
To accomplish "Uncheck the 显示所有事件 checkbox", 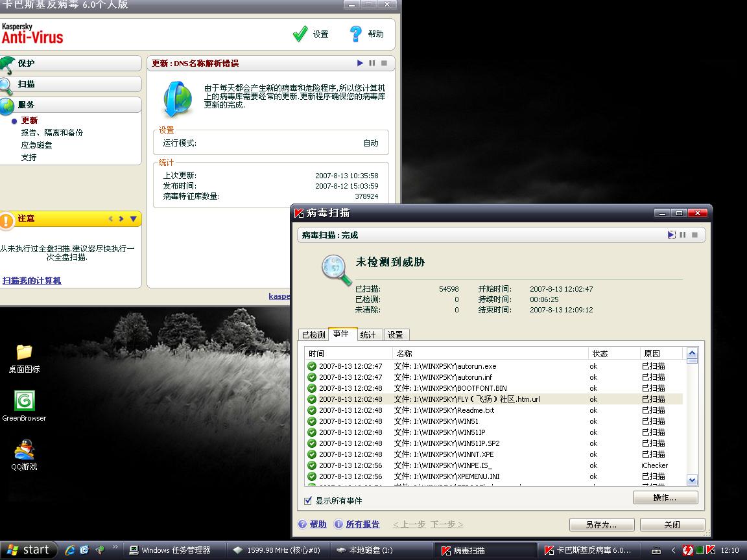I will pyautogui.click(x=308, y=500).
